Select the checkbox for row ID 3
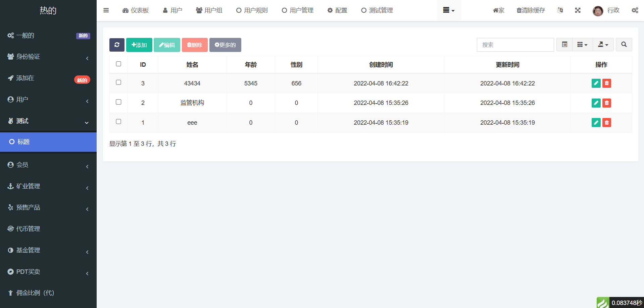This screenshot has height=308, width=644. click(118, 82)
